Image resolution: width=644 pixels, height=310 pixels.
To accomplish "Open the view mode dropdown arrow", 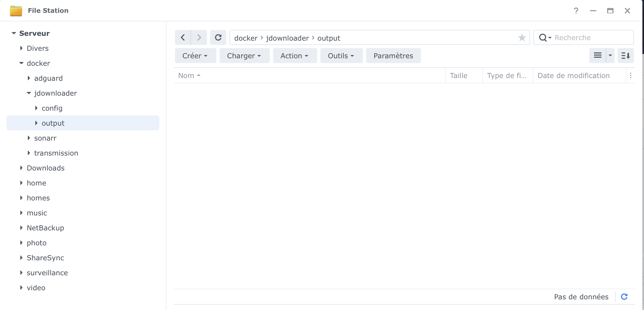I will (x=610, y=56).
